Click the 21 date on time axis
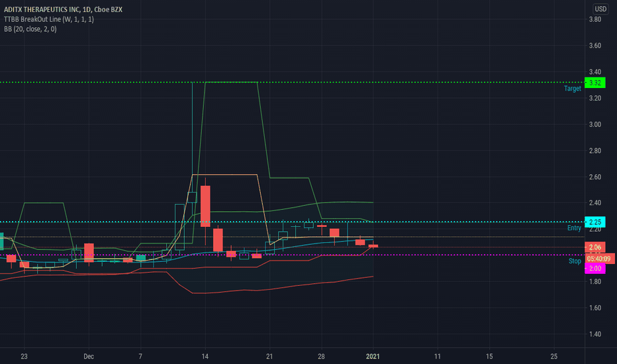Screen dimensions: 617x364 269,357
